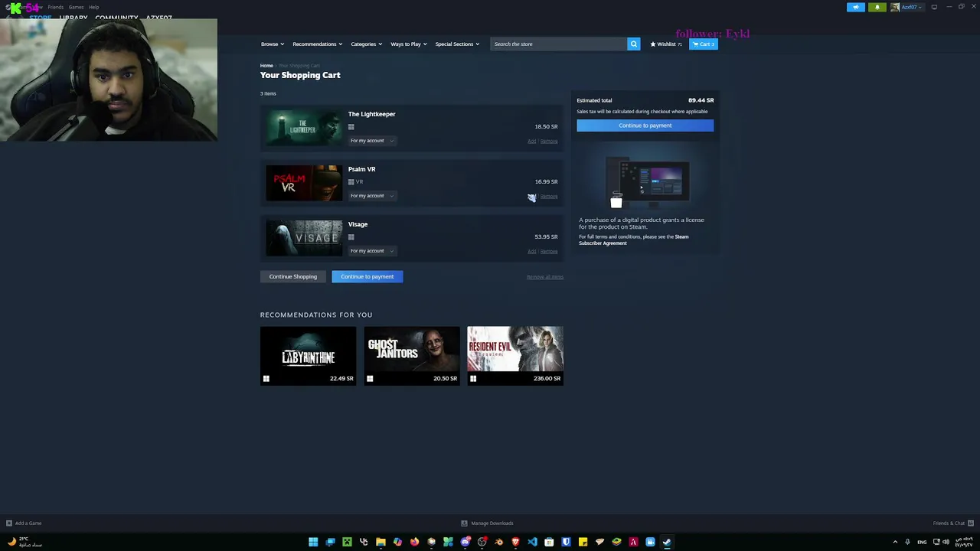The width and height of the screenshot is (980, 551).
Task: Open the Resident Evil recommendation thumbnail
Action: tap(515, 356)
